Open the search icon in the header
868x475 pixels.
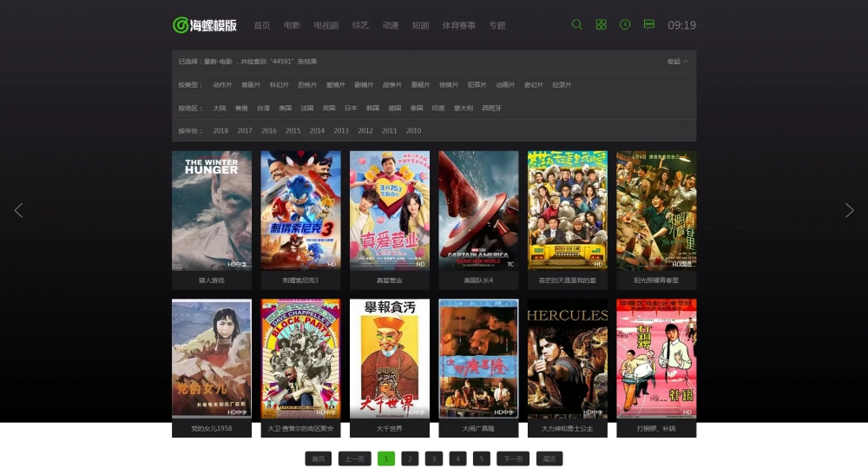tap(577, 25)
